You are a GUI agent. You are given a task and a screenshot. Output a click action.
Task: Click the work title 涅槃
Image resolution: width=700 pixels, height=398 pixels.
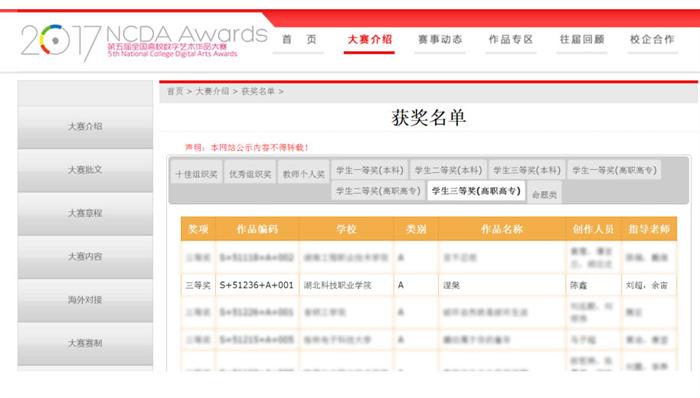pyautogui.click(x=451, y=285)
